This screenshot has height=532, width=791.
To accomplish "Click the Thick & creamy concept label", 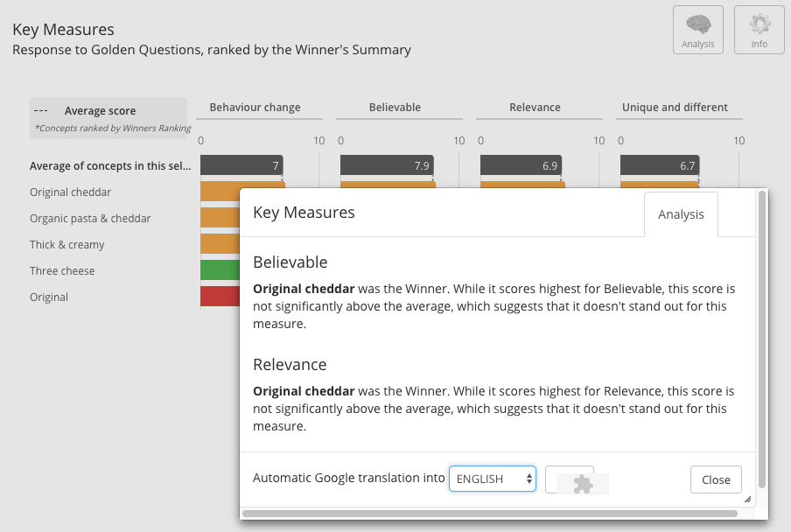I will 66,245.
